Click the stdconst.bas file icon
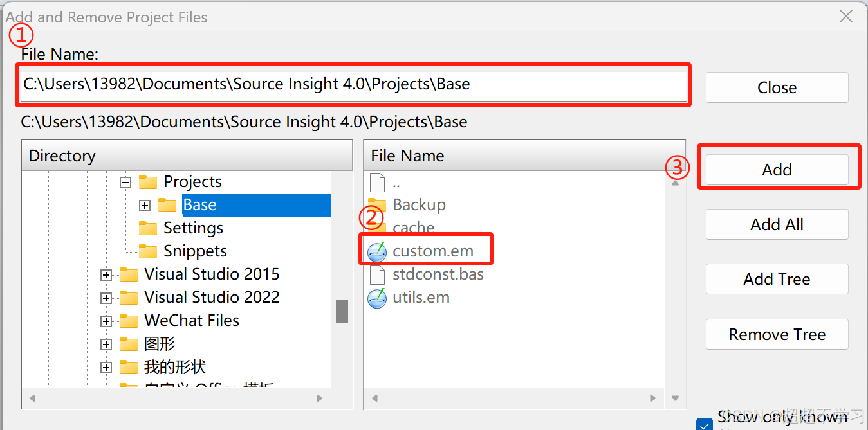 [377, 275]
